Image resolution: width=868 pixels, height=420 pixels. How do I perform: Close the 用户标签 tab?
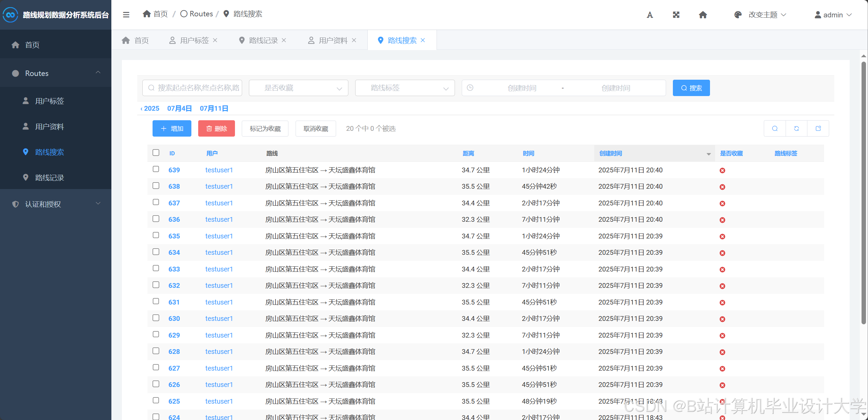pyautogui.click(x=215, y=40)
